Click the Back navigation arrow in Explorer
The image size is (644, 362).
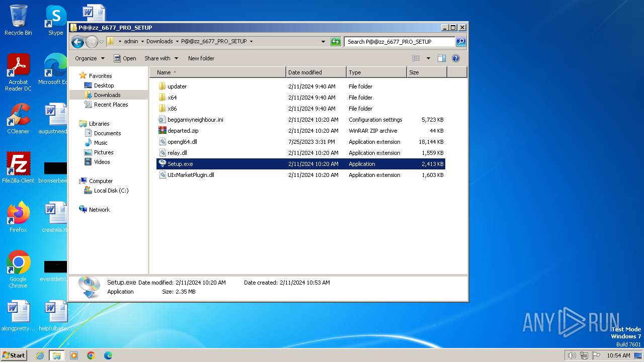click(77, 42)
